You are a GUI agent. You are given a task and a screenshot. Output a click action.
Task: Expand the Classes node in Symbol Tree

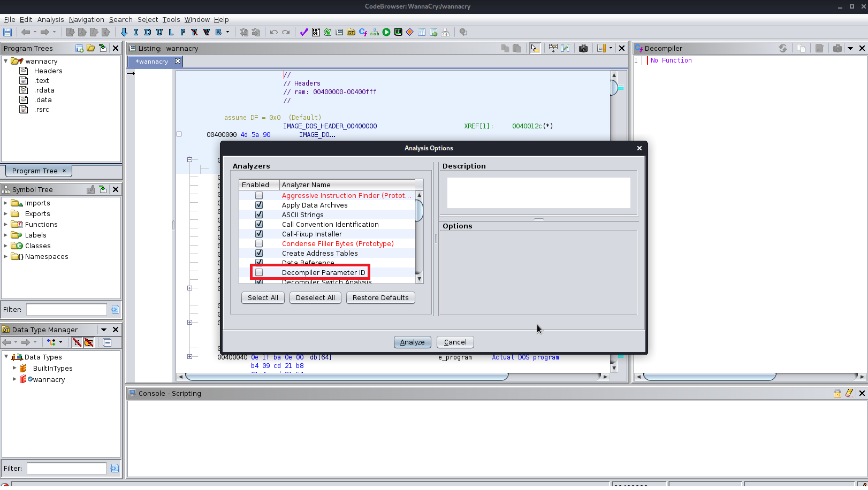click(x=5, y=246)
